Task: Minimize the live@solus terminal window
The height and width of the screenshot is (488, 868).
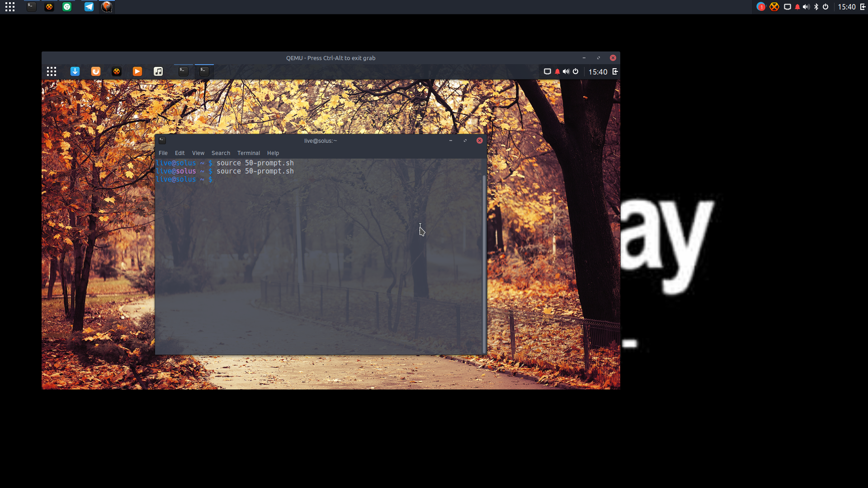Action: pyautogui.click(x=451, y=141)
